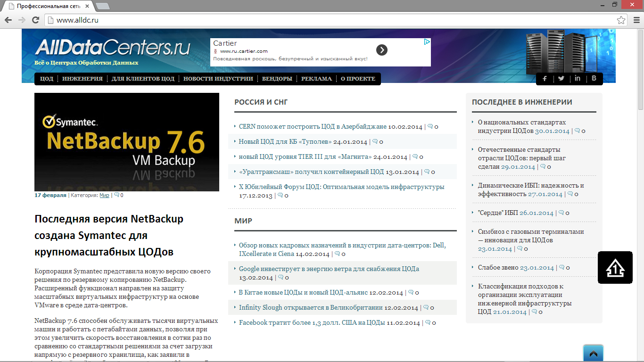Select РЕКЛАМА in the navigation bar
This screenshot has width=644, height=362.
click(317, 79)
